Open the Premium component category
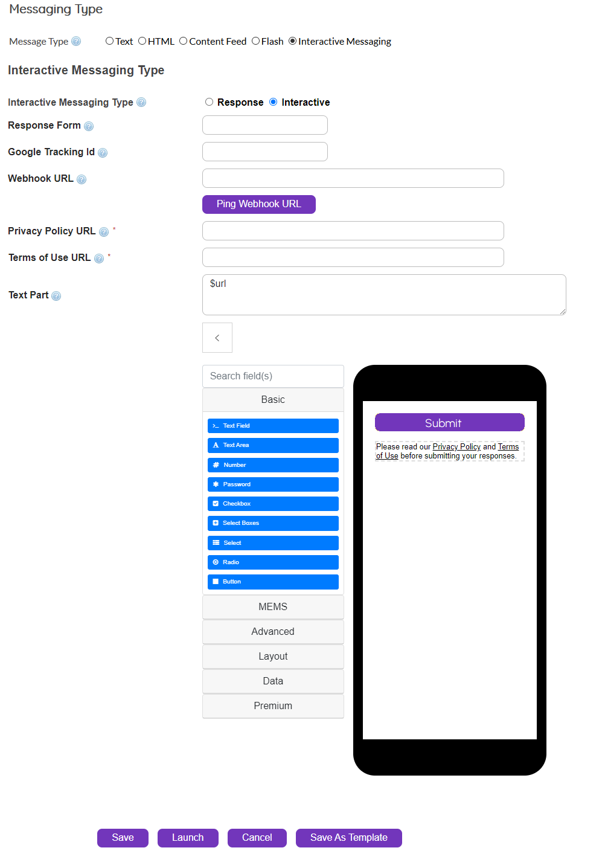 [272, 706]
